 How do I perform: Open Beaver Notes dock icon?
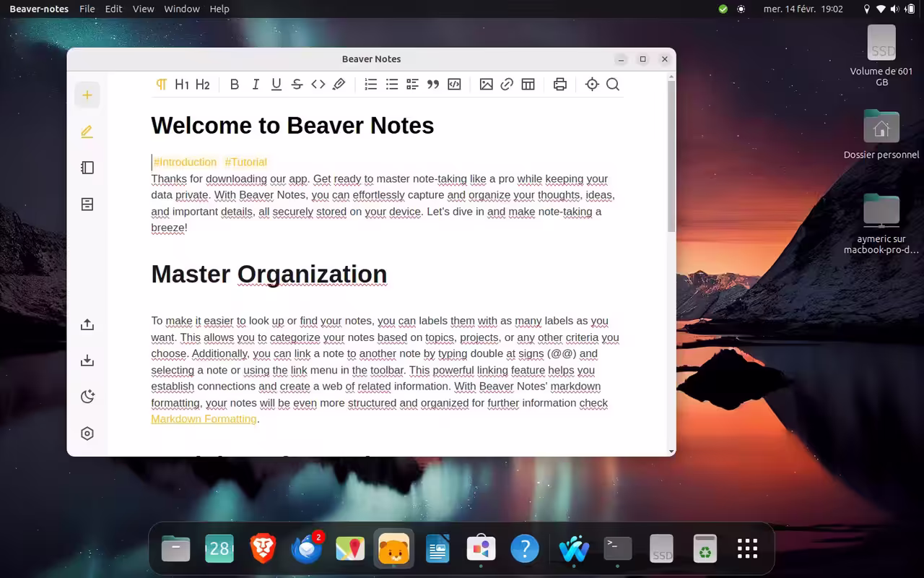coord(394,549)
